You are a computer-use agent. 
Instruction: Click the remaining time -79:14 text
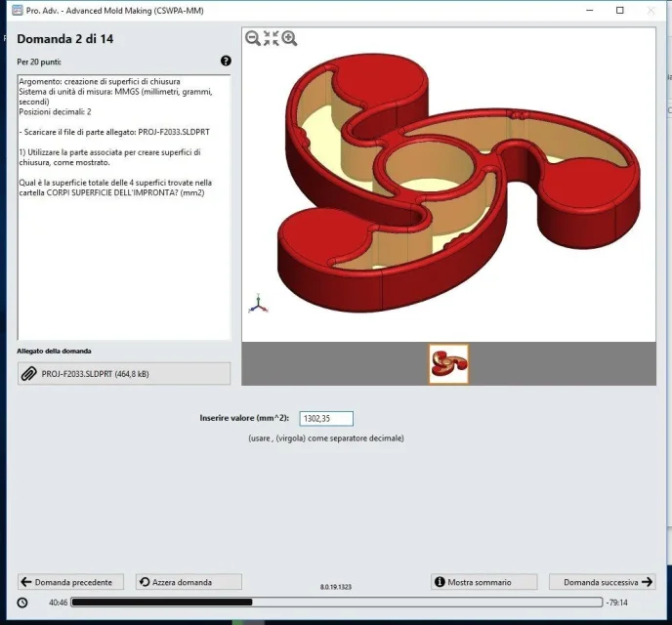click(x=617, y=603)
